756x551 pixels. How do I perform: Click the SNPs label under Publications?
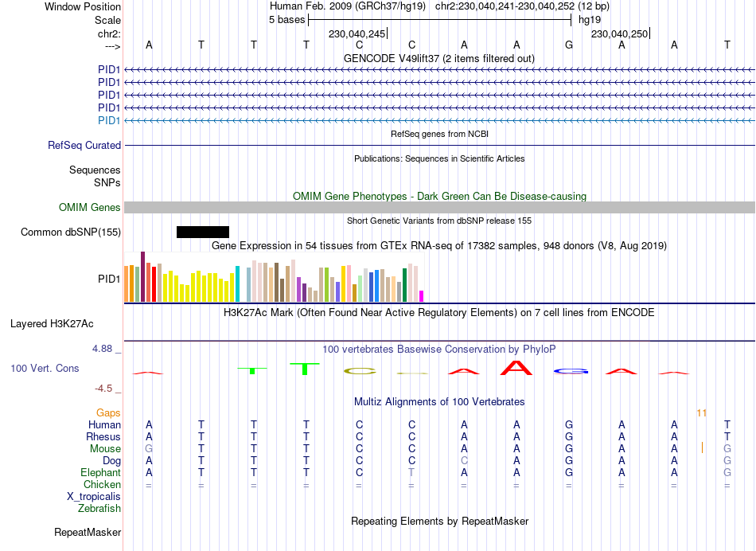coord(107,182)
